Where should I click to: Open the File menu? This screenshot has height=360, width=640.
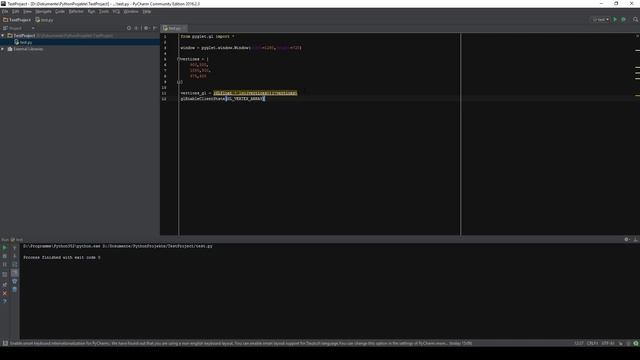[x=5, y=11]
